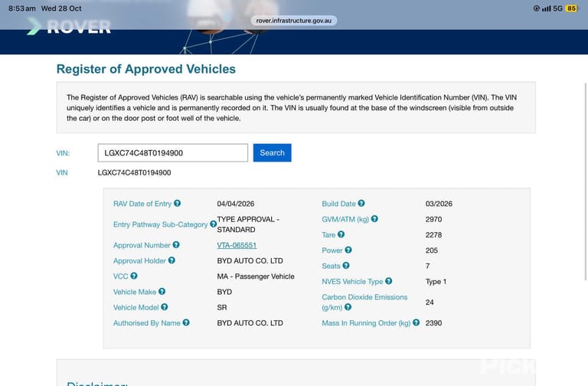Open help icon beside NVES Vehicle Type

point(388,281)
